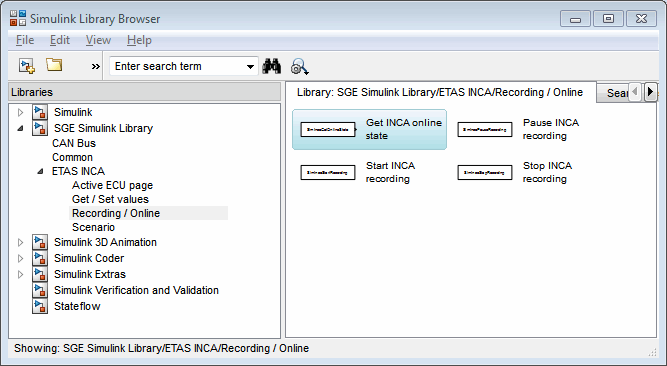Select Active ECU page entry
Screen dimensions: 667x366
point(112,185)
